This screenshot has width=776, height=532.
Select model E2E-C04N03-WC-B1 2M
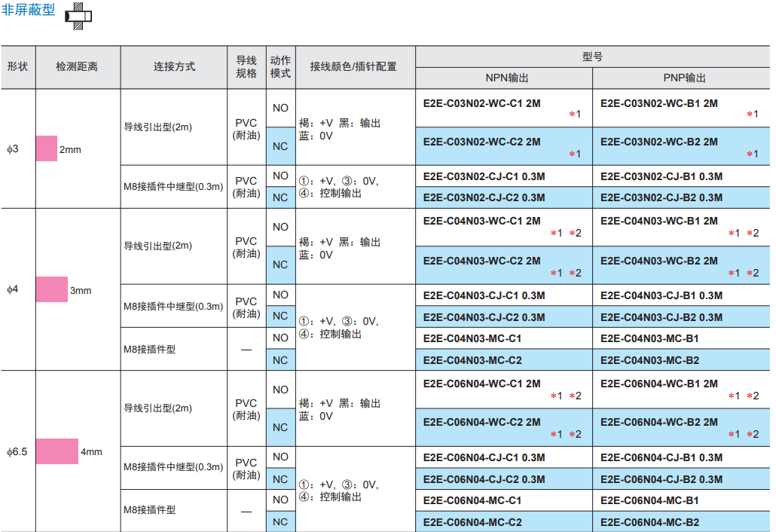[658, 222]
